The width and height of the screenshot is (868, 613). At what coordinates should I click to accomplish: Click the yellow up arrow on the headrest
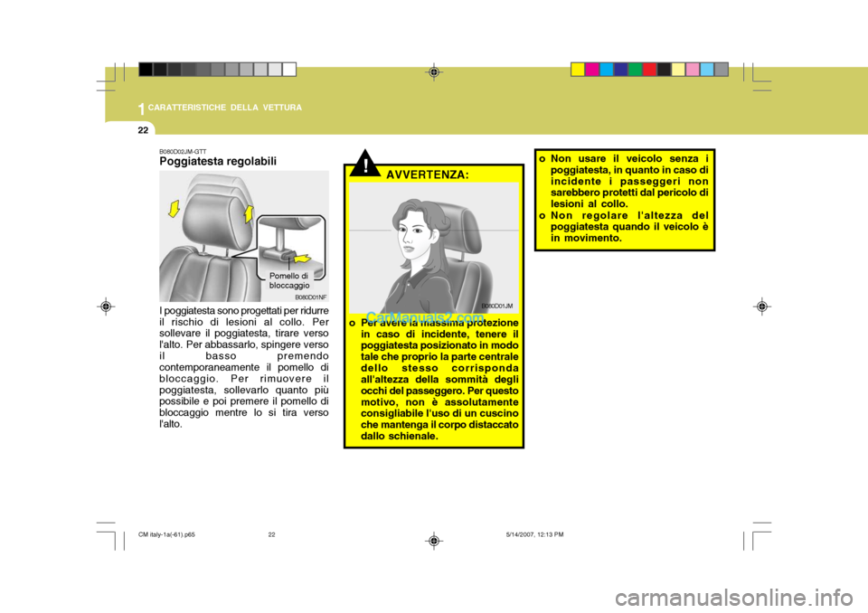point(250,213)
